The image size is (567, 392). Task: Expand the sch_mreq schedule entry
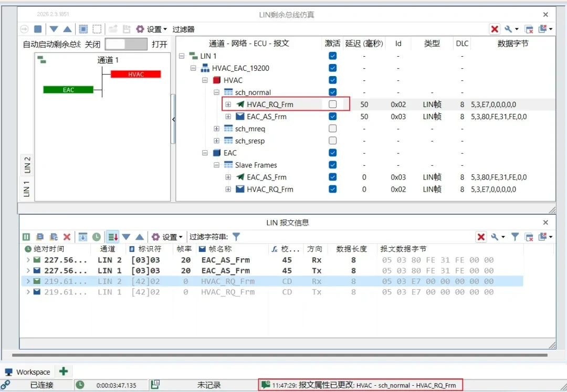[x=216, y=129]
